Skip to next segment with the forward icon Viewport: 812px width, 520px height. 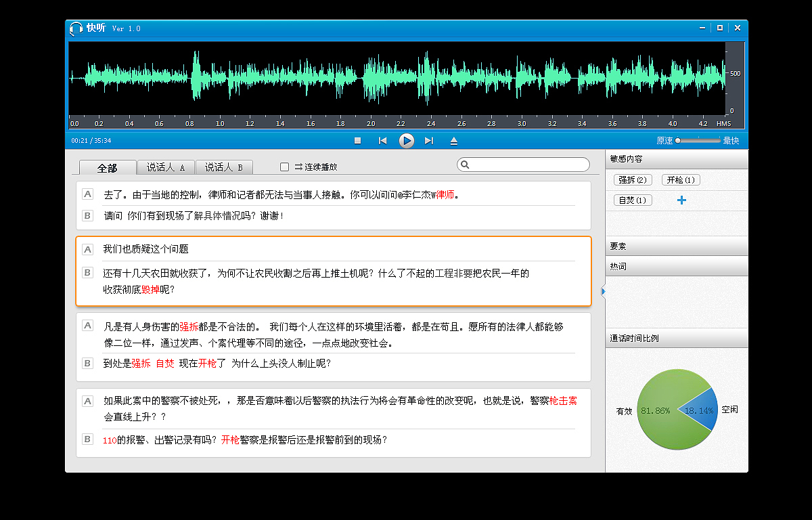point(428,140)
